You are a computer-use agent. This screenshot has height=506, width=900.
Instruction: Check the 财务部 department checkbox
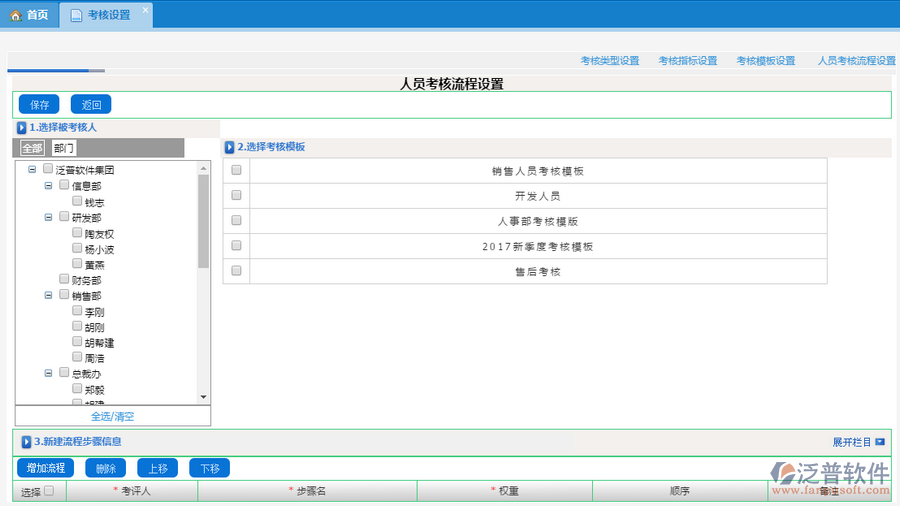click(x=64, y=280)
